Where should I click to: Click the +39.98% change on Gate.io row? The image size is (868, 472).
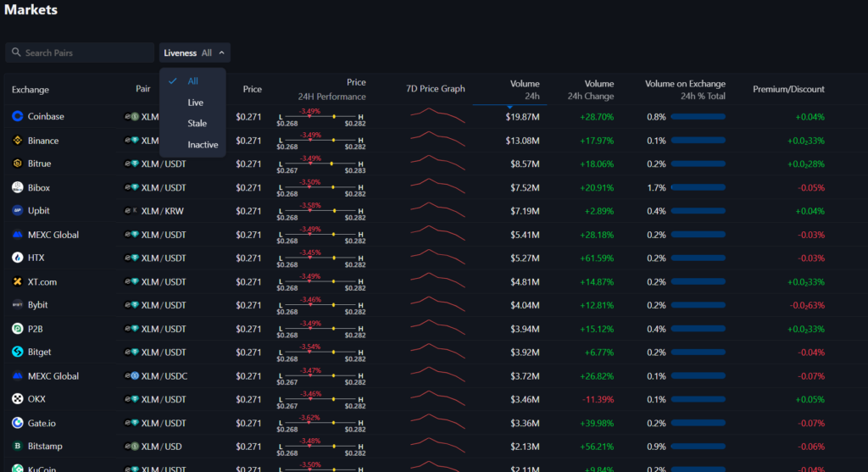pos(597,423)
